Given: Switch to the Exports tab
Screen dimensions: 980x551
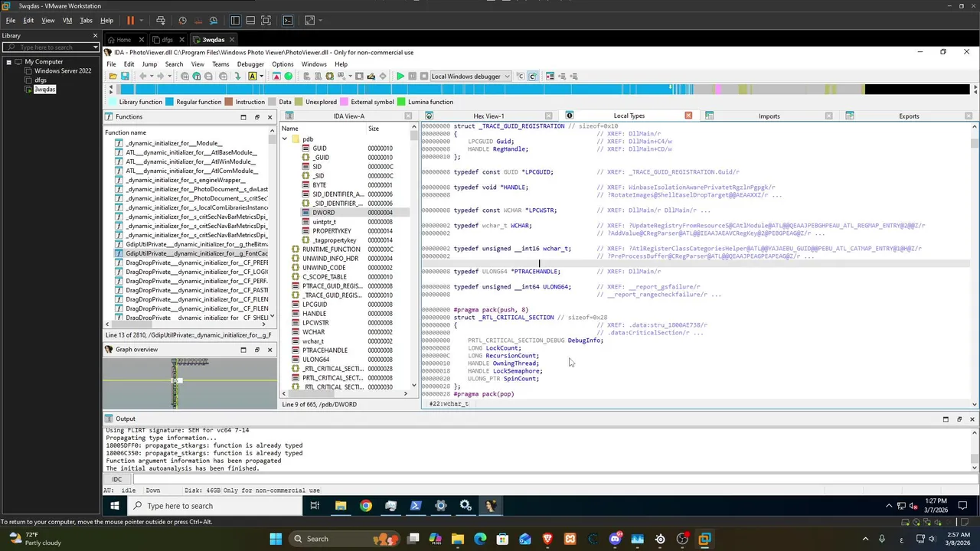Looking at the screenshot, I should tap(909, 116).
